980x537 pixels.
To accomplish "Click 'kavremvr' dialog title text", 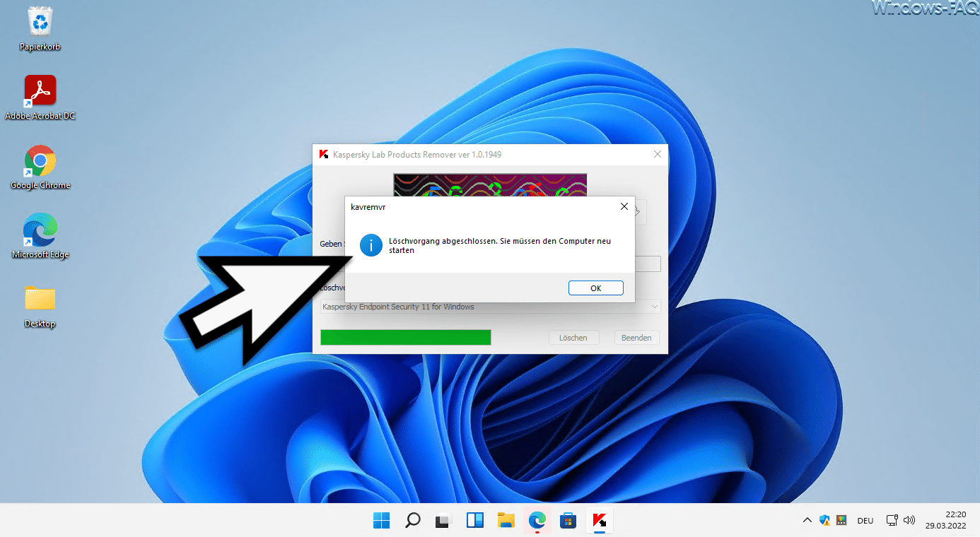I will [368, 207].
